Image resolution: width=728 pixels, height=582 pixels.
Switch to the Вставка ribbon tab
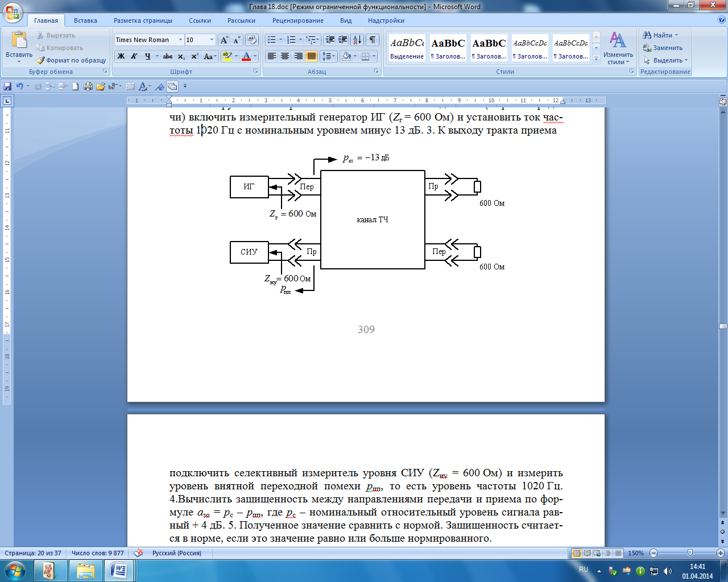[x=85, y=20]
